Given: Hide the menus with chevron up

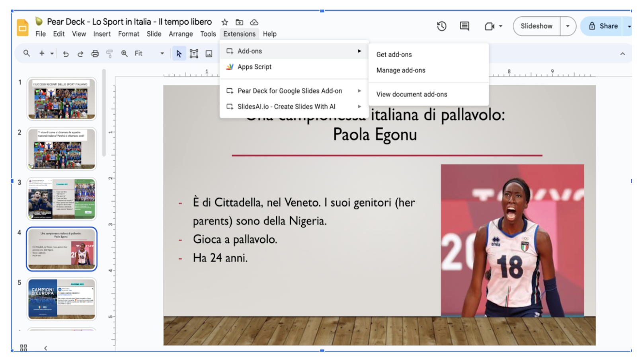Looking at the screenshot, I should tap(623, 54).
